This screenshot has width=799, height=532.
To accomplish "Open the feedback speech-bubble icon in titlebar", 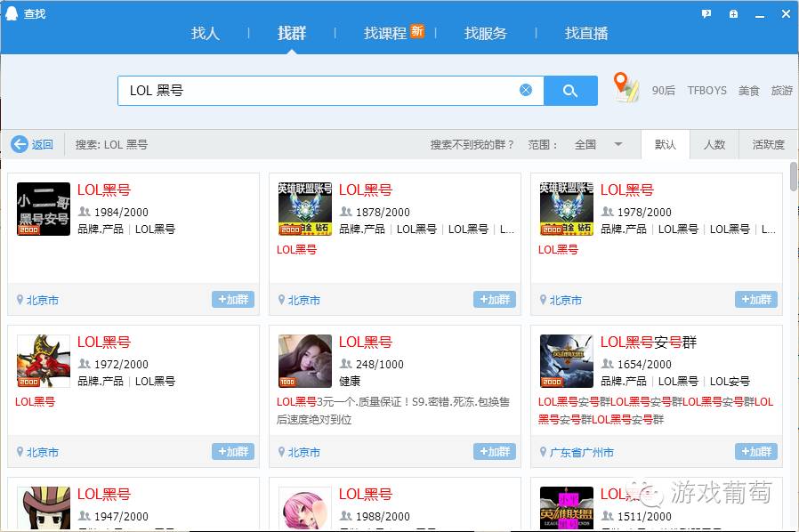I will pyautogui.click(x=706, y=14).
